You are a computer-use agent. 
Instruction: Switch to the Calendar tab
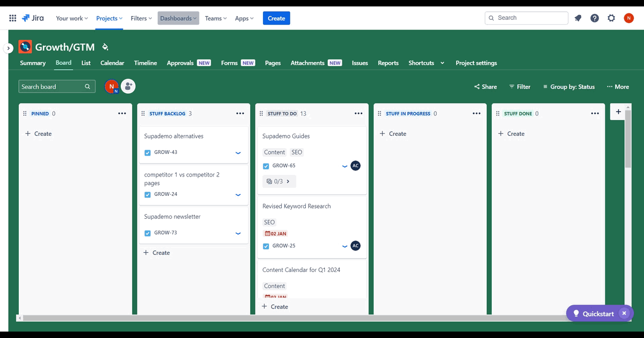(112, 63)
